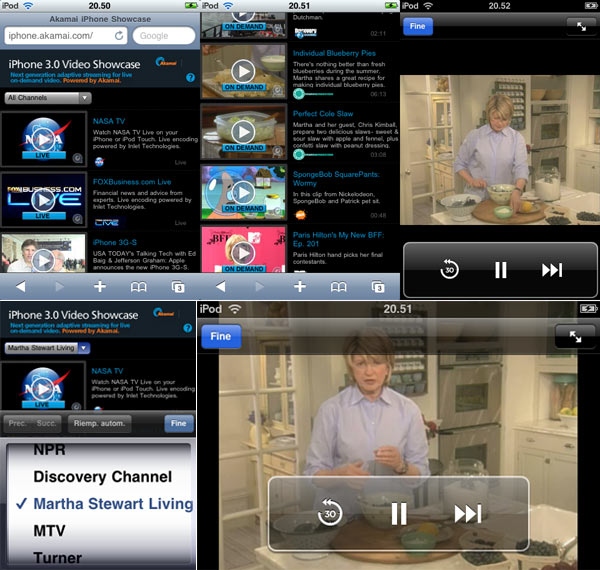The height and width of the screenshot is (570, 600).
Task: Click the Perfect Cole Slaw progress slider
Action: 330,154
